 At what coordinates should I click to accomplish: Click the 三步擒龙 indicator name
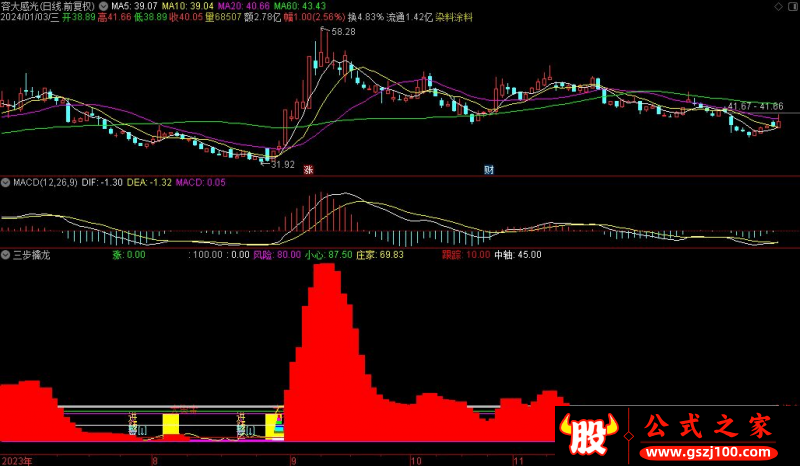(x=31, y=255)
